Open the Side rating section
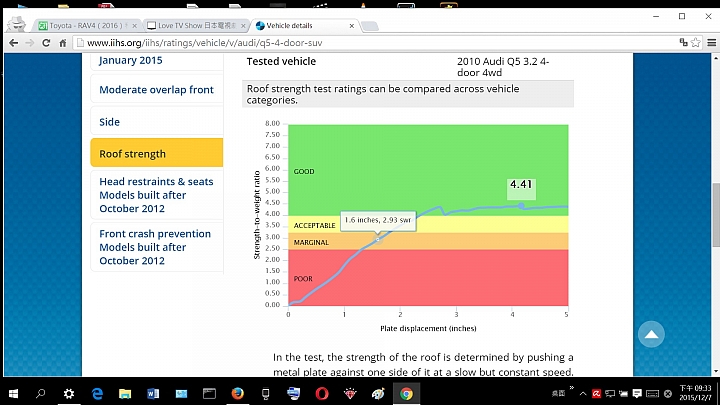The width and height of the screenshot is (720, 405). tap(157, 122)
